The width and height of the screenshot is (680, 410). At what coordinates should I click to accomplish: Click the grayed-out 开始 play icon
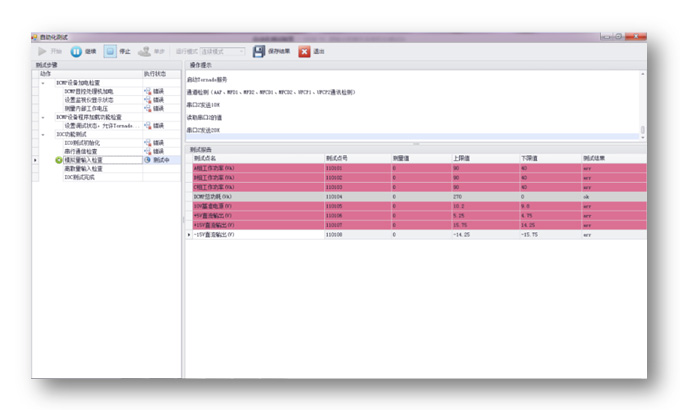click(42, 51)
